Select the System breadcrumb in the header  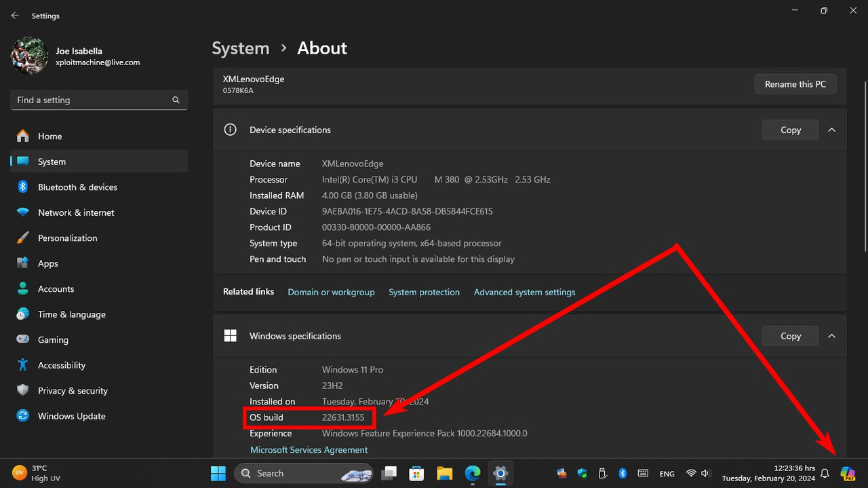[x=240, y=48]
